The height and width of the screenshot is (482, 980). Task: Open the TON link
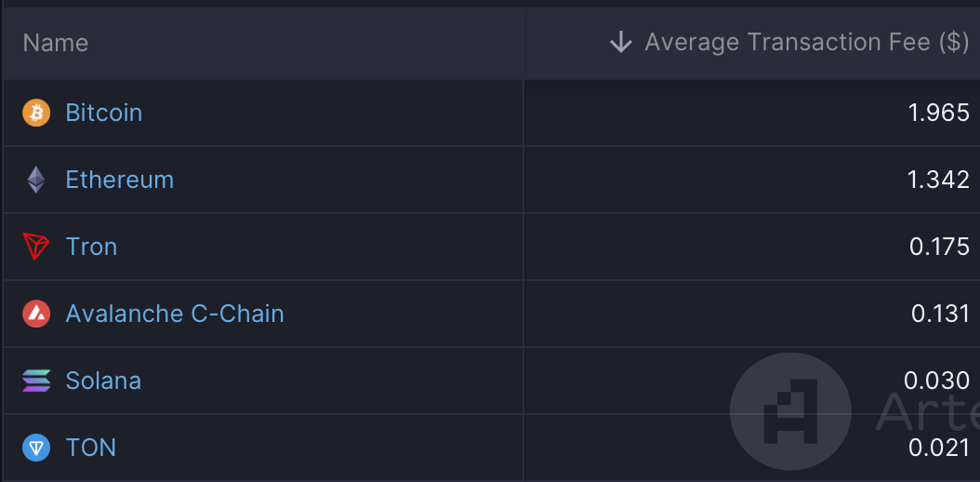coord(90,448)
